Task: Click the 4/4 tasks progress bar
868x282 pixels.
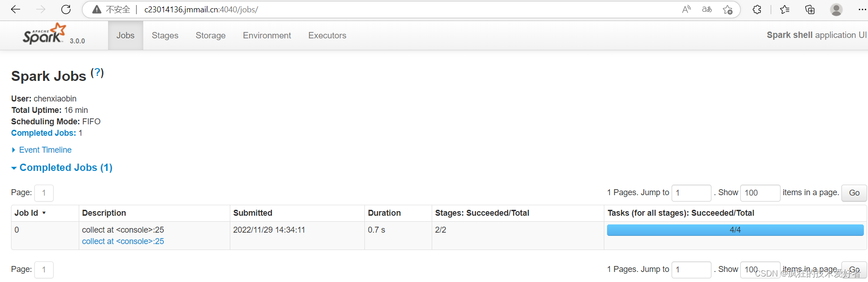Action: point(735,230)
